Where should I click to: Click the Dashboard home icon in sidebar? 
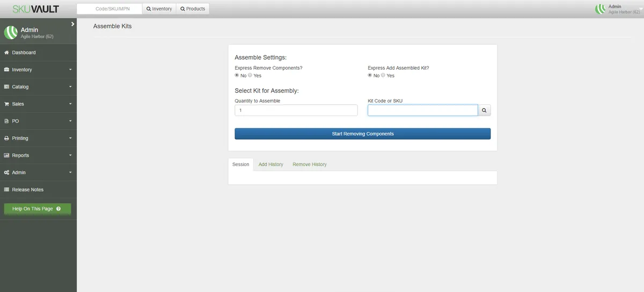(6, 53)
